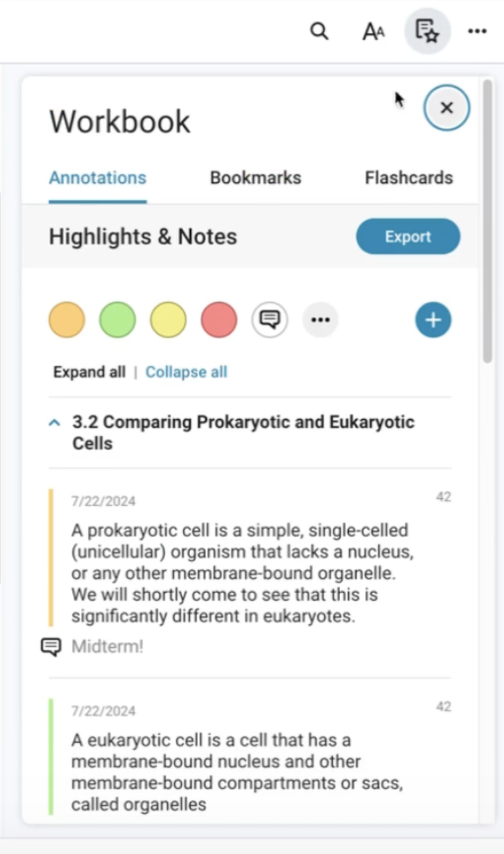
Task: Filter highlights by green color
Action: pos(118,320)
